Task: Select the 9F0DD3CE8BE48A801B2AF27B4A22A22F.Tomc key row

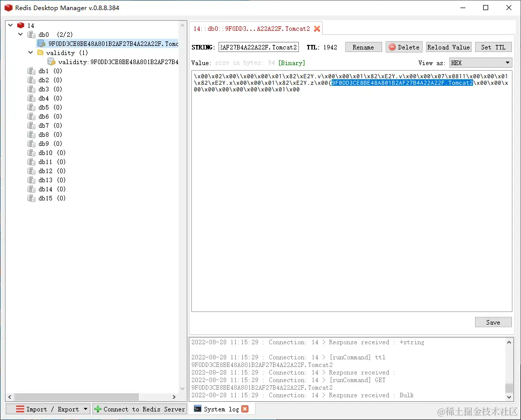Action: tap(108, 43)
